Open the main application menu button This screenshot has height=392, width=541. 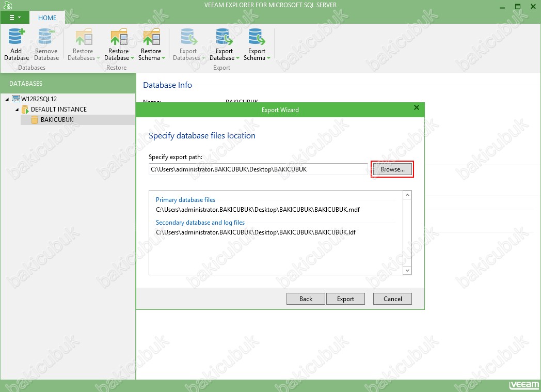15,17
